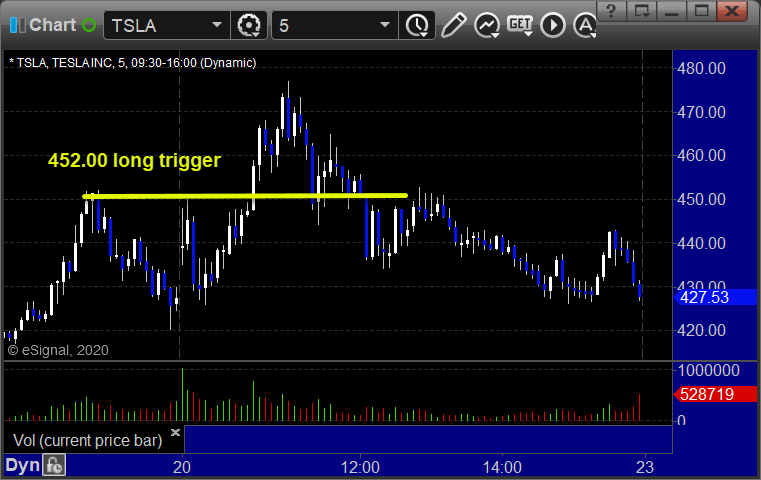Open the alerts 'A' icon
The width and height of the screenshot is (761, 480).
(585, 25)
